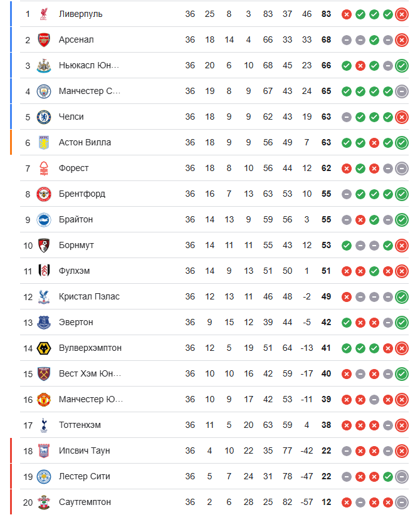Click the Arsenal club crest icon
The height and width of the screenshot is (515, 420).
pos(44,39)
